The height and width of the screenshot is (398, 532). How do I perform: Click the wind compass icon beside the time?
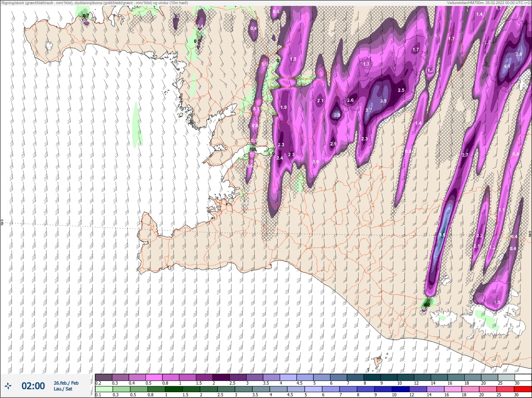click(8, 386)
